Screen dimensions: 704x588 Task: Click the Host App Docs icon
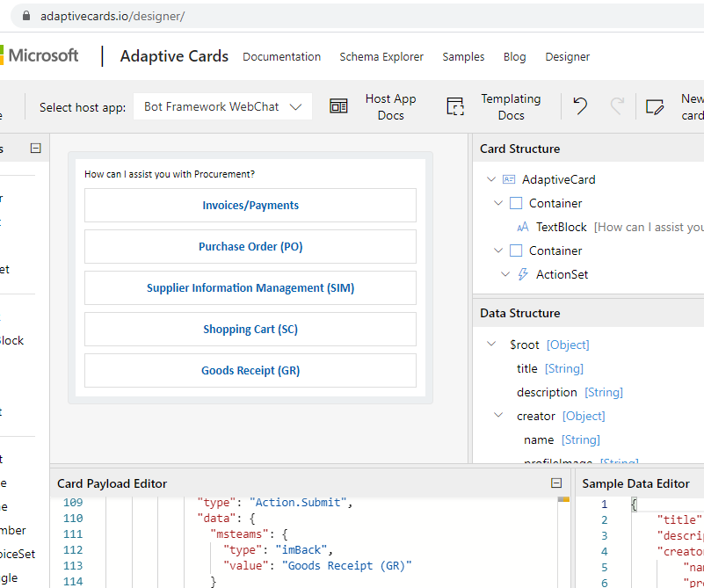338,106
